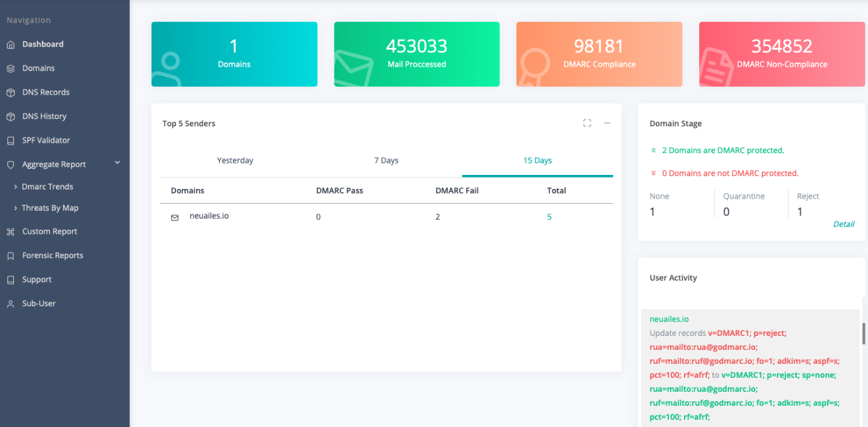Image resolution: width=868 pixels, height=427 pixels.
Task: Click the User Activity scrollbar
Action: (864, 333)
